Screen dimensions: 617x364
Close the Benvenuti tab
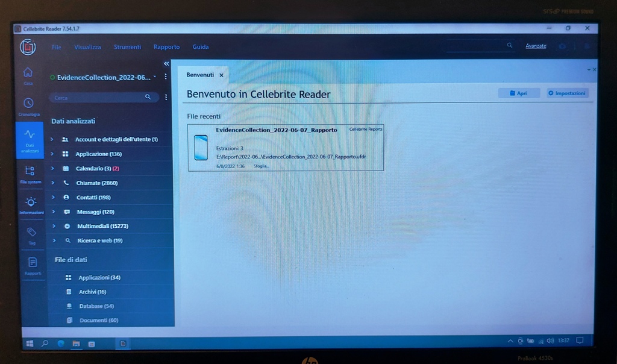(x=222, y=75)
